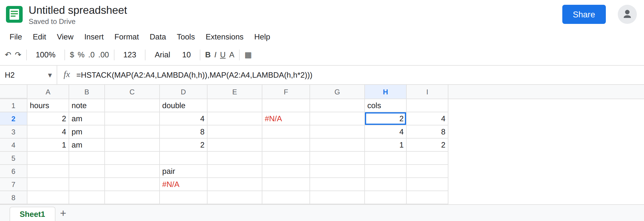Image resolution: width=644 pixels, height=221 pixels.
Task: Select the active cell H2
Action: click(386, 119)
